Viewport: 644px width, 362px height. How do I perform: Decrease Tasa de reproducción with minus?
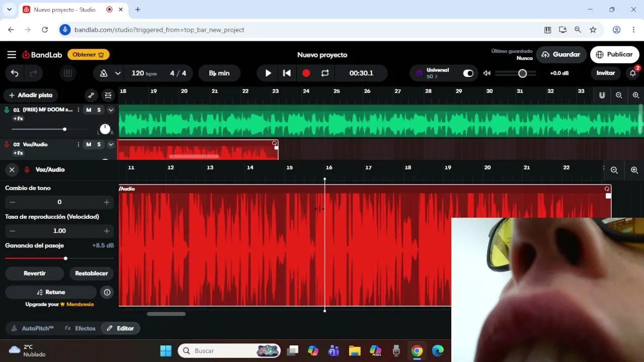pos(13,231)
